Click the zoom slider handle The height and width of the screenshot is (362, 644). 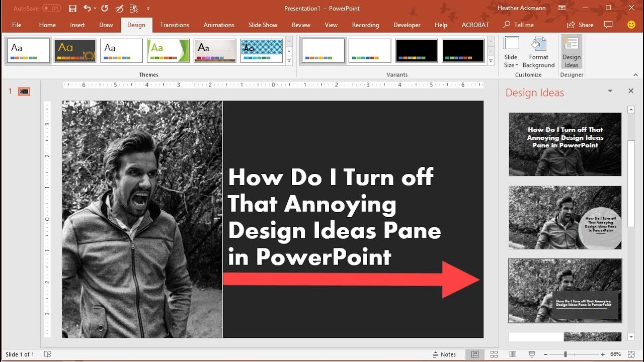(x=566, y=354)
